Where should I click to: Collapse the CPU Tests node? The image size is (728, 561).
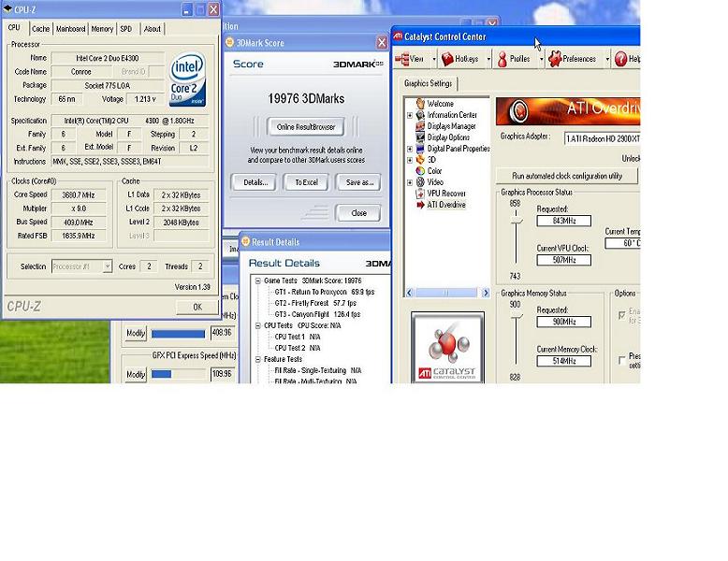point(258,325)
